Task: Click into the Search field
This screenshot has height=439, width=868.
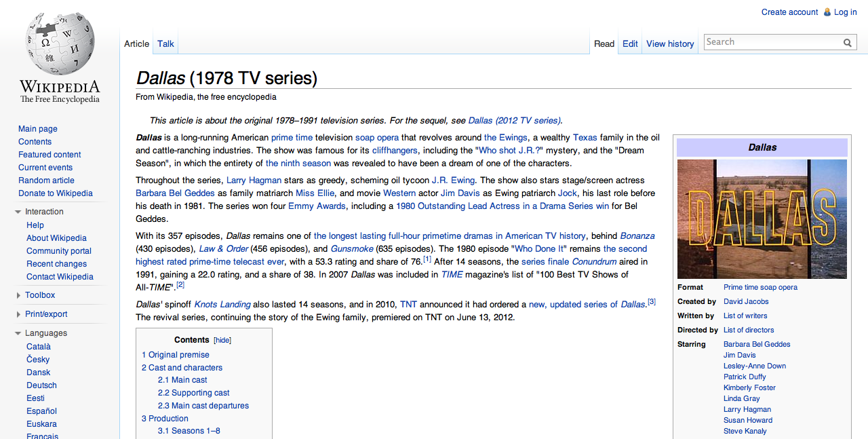Action: (x=772, y=42)
